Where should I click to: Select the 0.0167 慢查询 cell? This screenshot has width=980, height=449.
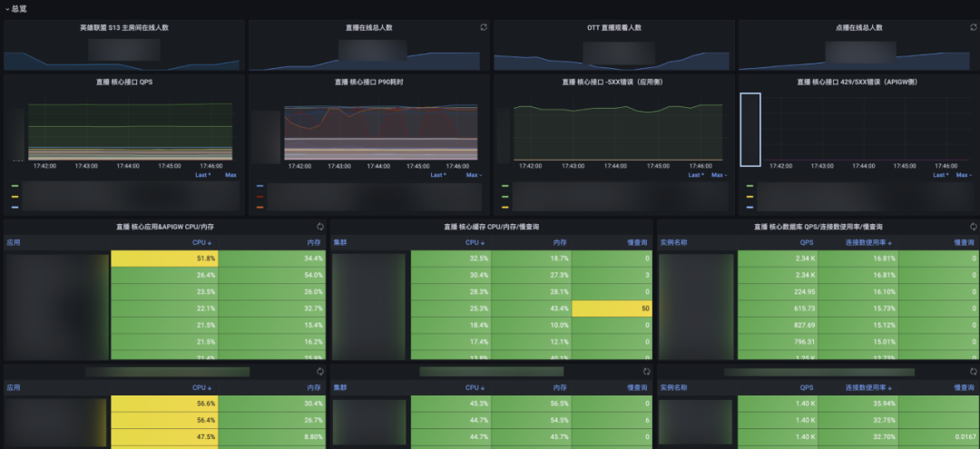(x=939, y=437)
